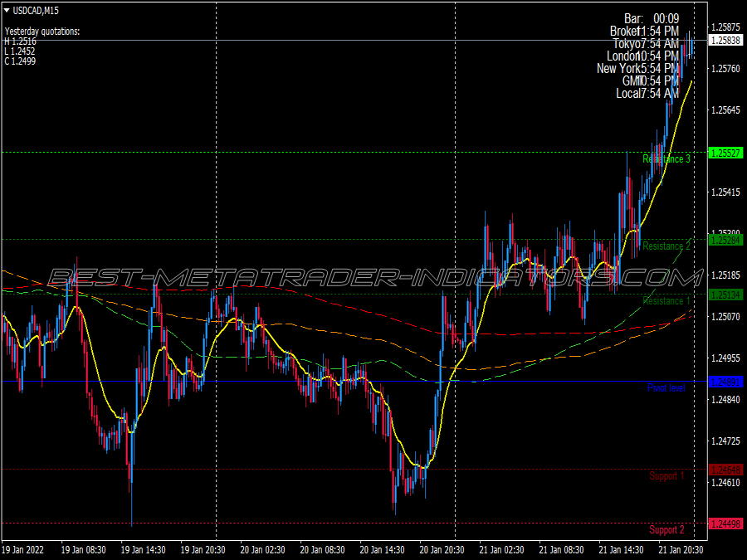Click the 19 Jan 14:30 time axis label
Screen dimensions: 747x560
(143, 549)
